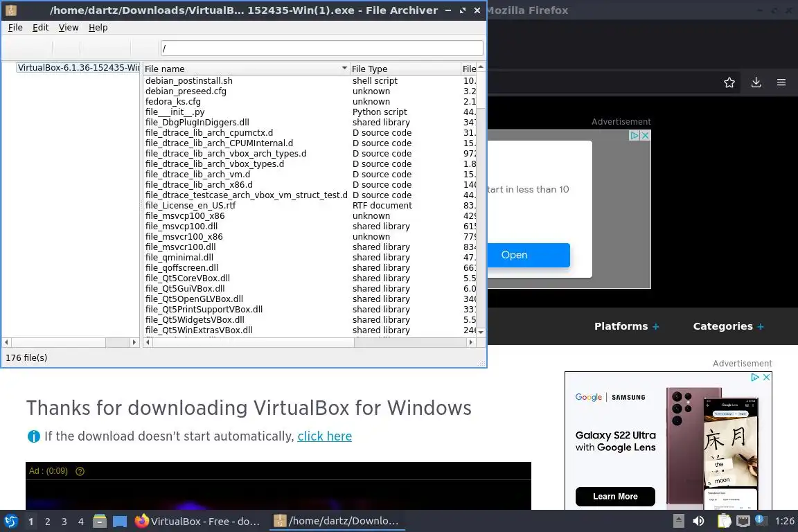Click the blue Open button in the ad

[529, 255]
